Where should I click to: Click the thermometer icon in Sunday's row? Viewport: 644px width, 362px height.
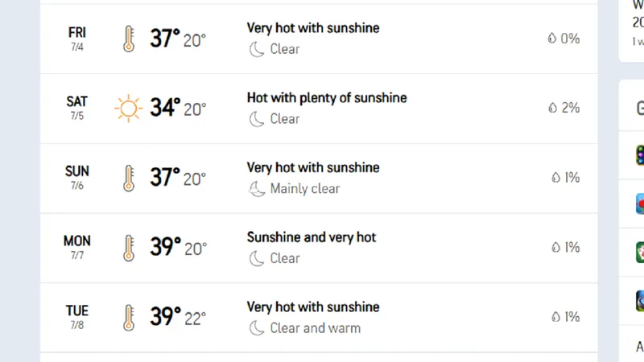[x=129, y=178]
